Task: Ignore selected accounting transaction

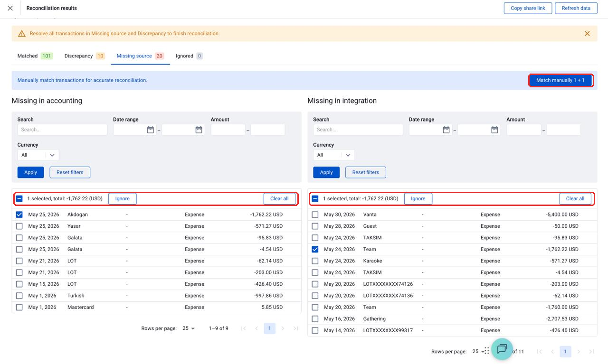Action: coord(123,199)
